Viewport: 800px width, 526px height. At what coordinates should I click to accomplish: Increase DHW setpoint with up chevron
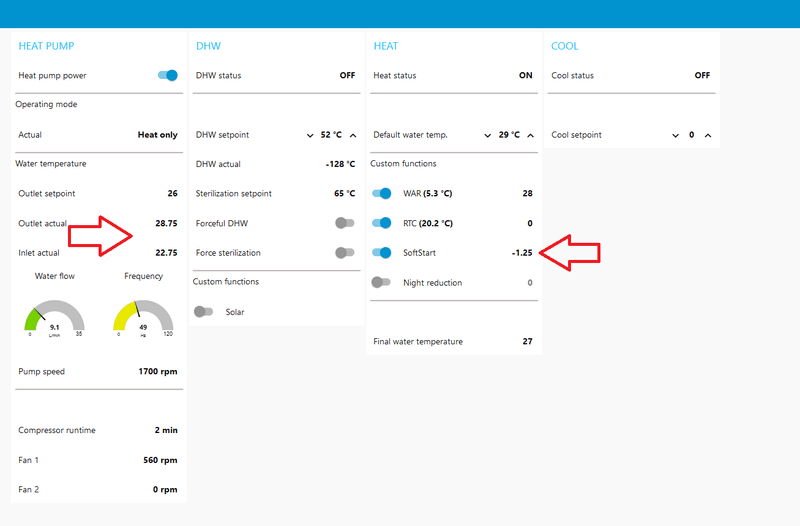click(353, 135)
